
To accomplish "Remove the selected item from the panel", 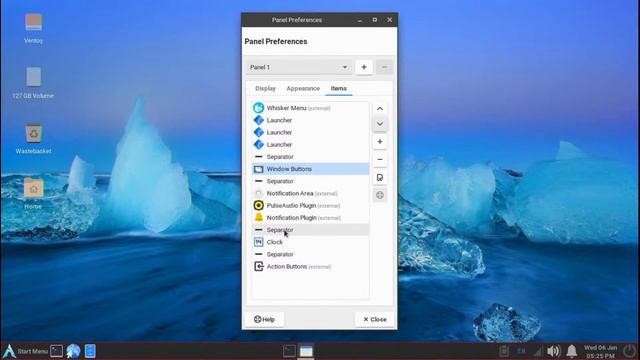I will click(x=380, y=160).
